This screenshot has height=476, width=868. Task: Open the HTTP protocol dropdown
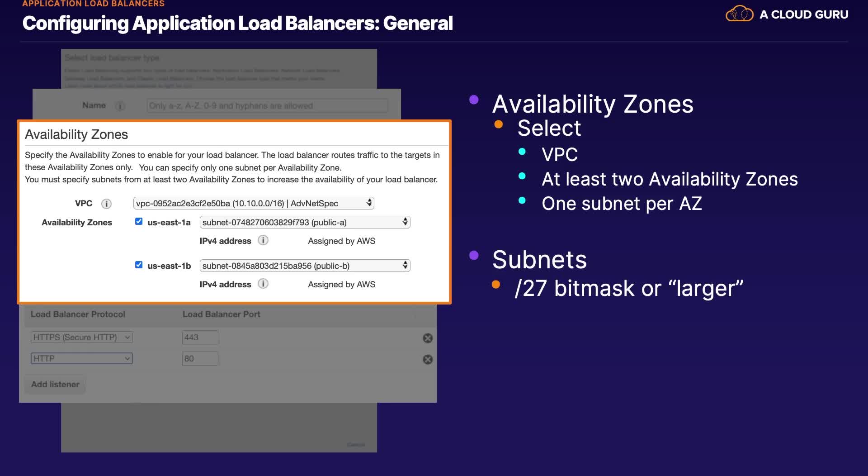tap(82, 358)
